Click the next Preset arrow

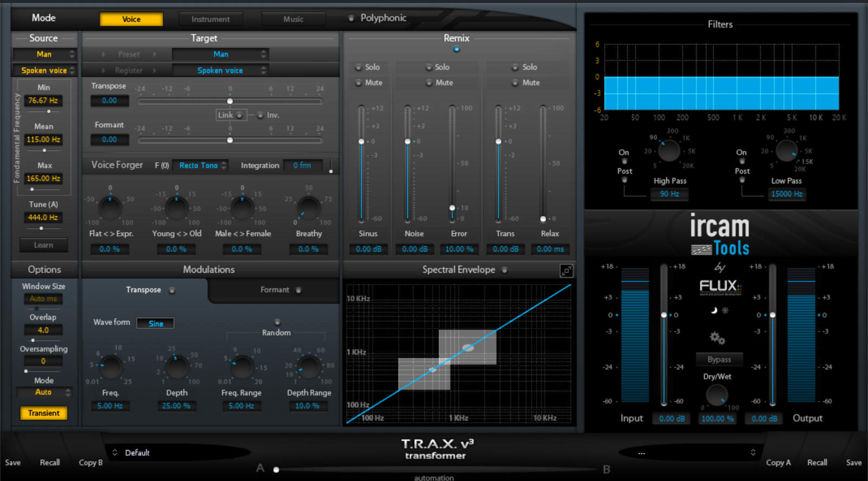(154, 54)
